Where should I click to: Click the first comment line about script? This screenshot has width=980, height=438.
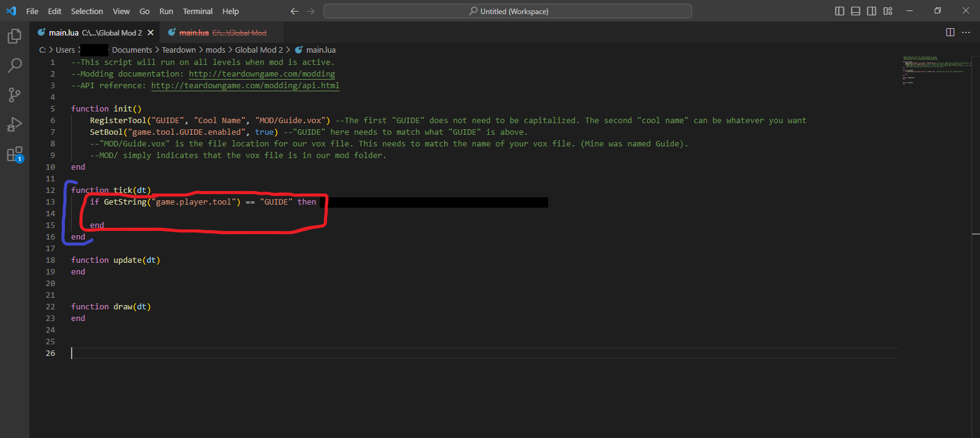click(203, 62)
